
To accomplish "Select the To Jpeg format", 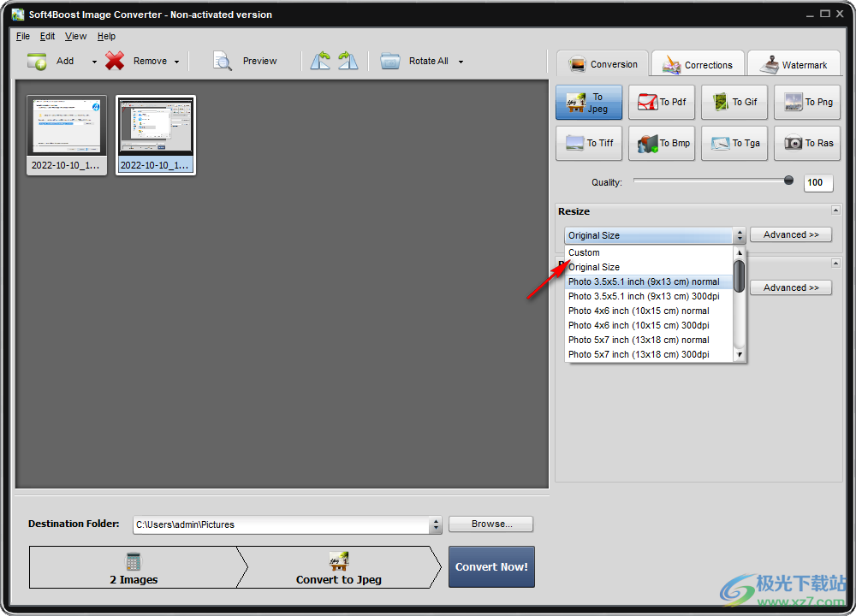I will [589, 103].
